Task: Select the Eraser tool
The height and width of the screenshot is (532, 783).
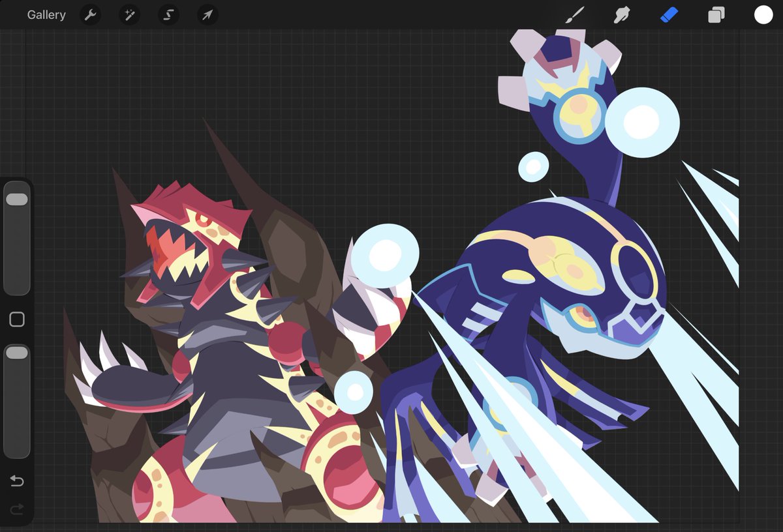Action: [669, 14]
